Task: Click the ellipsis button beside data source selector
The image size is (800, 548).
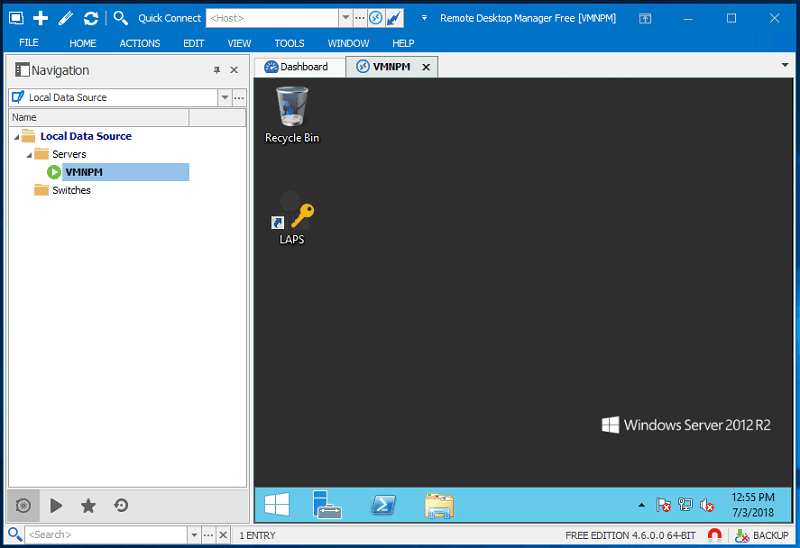Action: pyautogui.click(x=239, y=97)
